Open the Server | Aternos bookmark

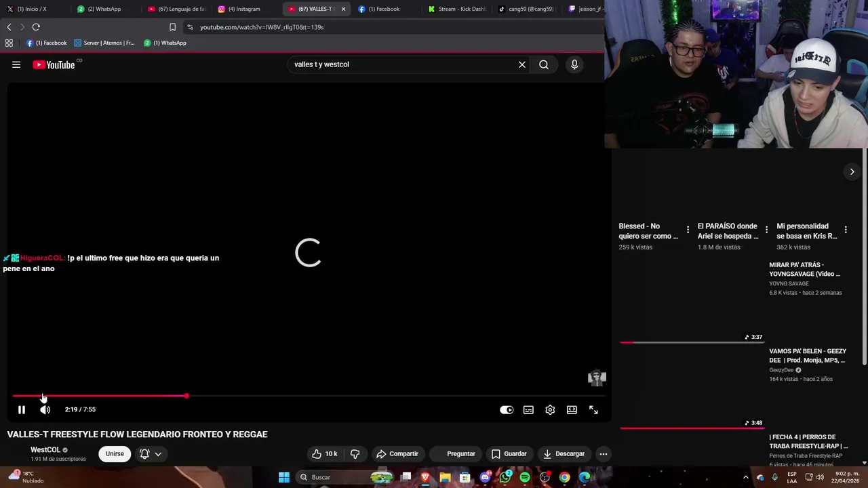coord(104,43)
